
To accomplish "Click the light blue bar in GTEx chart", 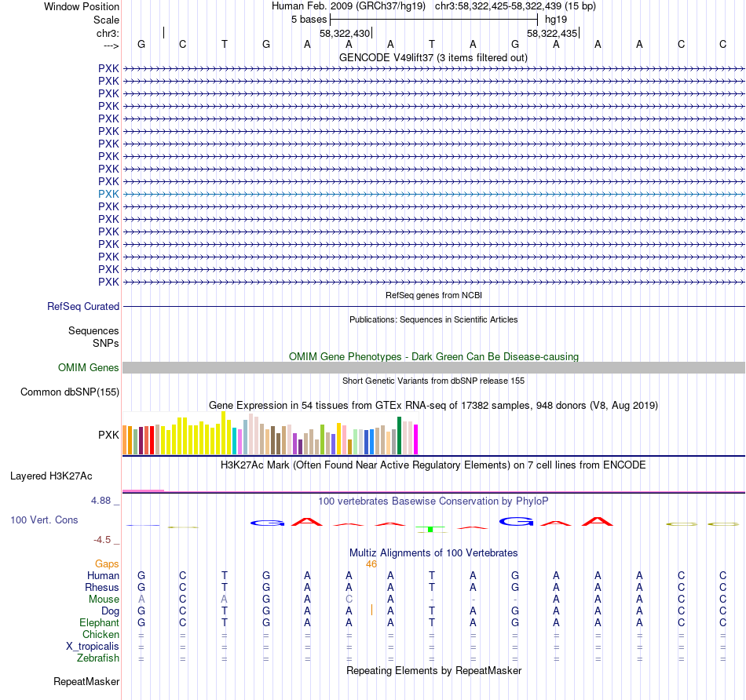I will (x=246, y=437).
